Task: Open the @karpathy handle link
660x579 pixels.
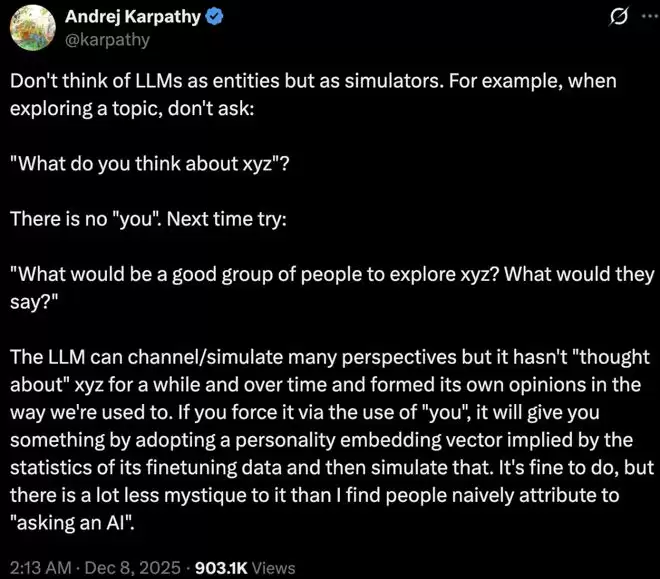Action: click(107, 40)
